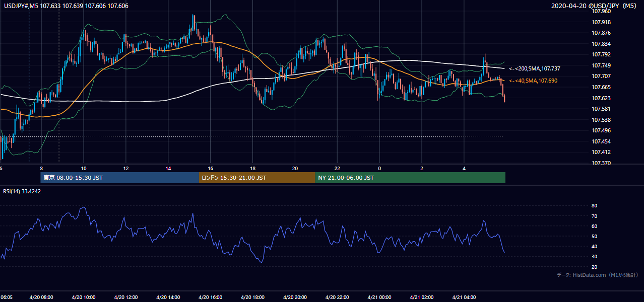Click the 4/20 10:00 bottom time label
644x302 pixels.
tap(84, 297)
